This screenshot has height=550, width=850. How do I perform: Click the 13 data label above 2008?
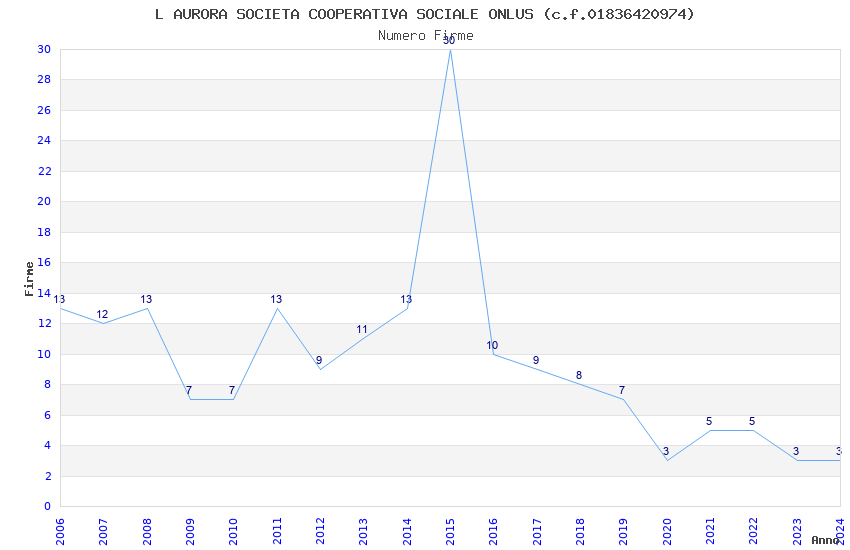[146, 299]
